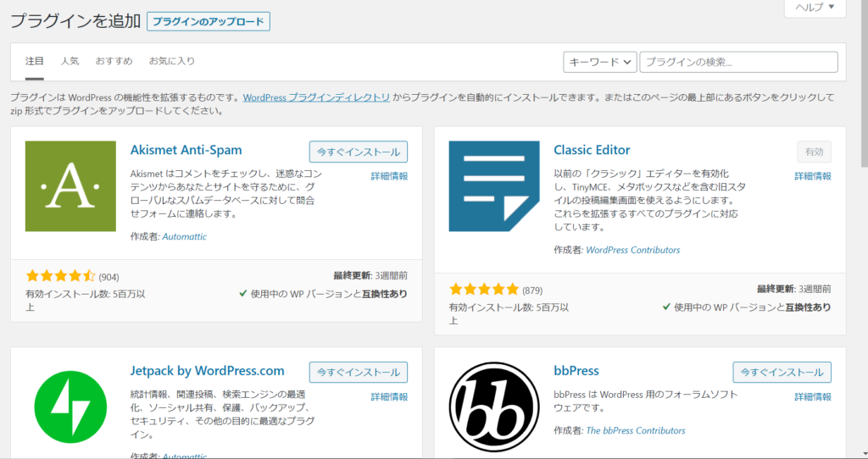The height and width of the screenshot is (459, 868).
Task: Focus the プラグインの検索 search field
Action: 738,62
